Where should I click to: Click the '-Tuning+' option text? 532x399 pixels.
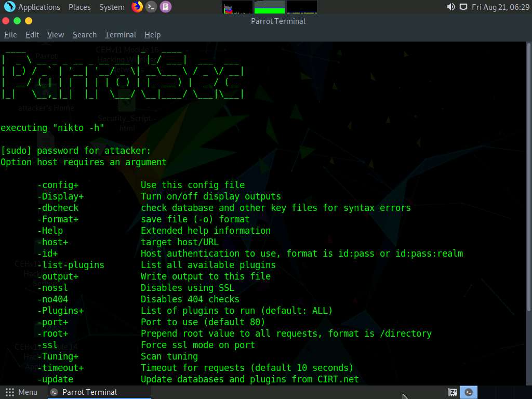click(x=58, y=356)
